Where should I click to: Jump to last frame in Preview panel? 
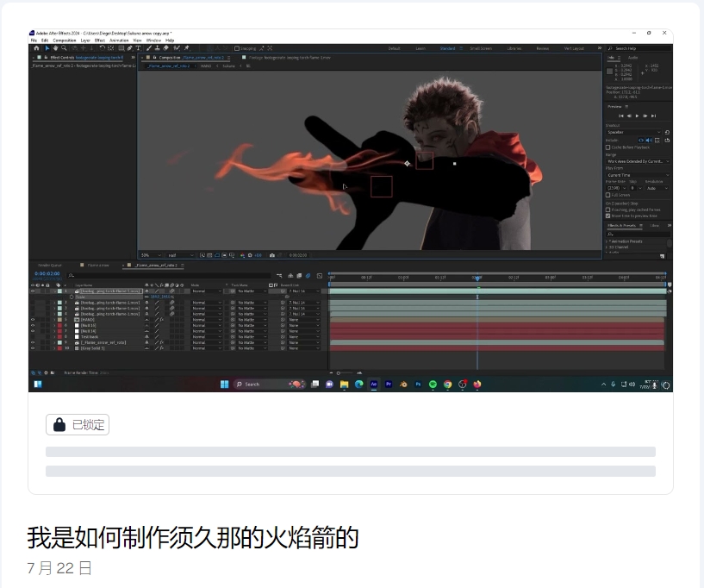pyautogui.click(x=654, y=116)
